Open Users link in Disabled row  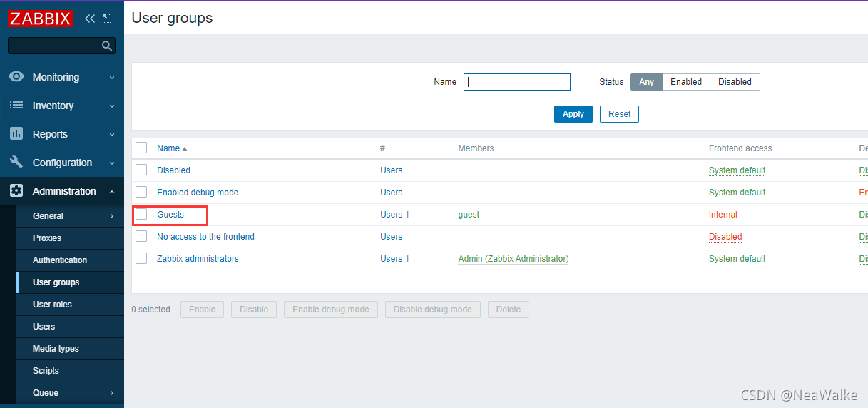391,170
